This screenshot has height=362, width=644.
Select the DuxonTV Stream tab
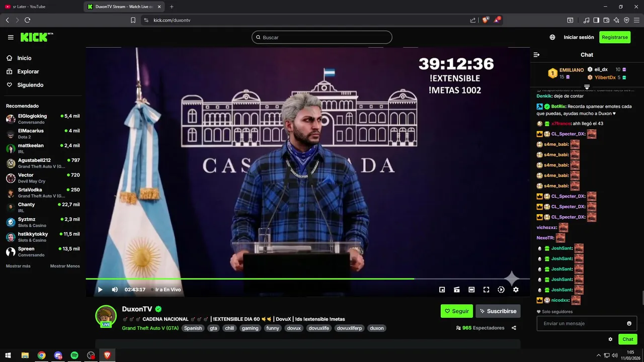(124, 7)
